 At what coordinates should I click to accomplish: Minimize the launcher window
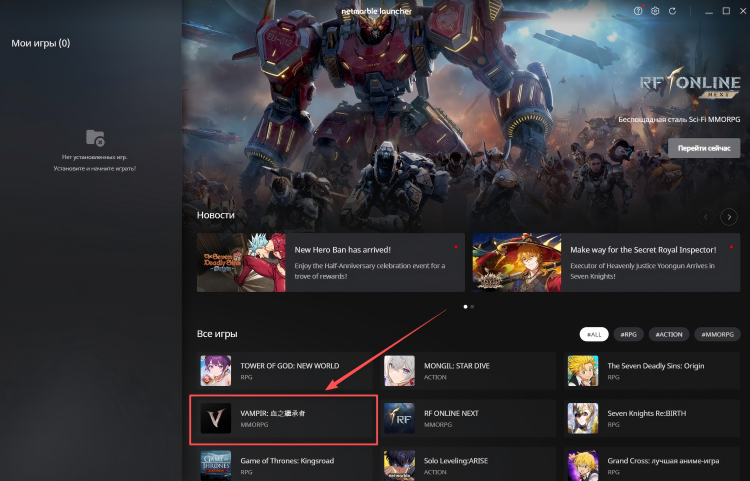[x=709, y=11]
